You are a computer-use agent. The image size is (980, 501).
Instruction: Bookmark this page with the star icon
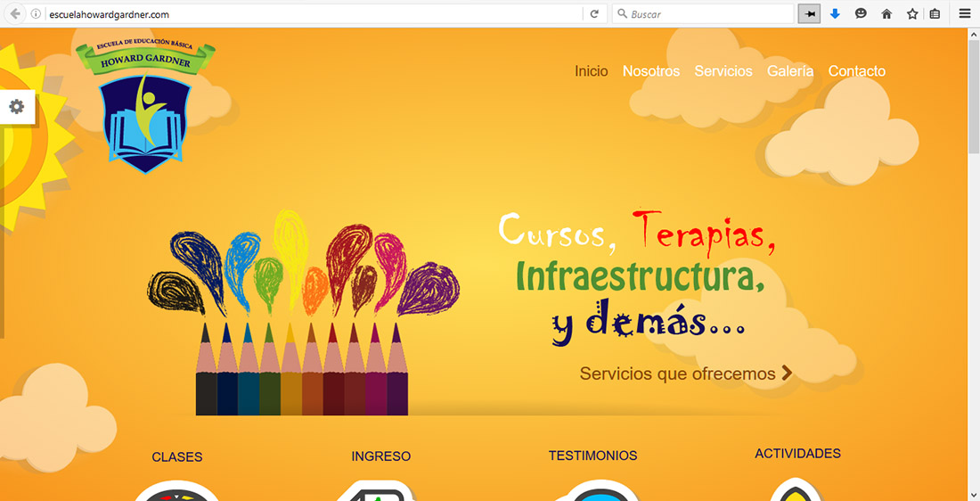(912, 14)
